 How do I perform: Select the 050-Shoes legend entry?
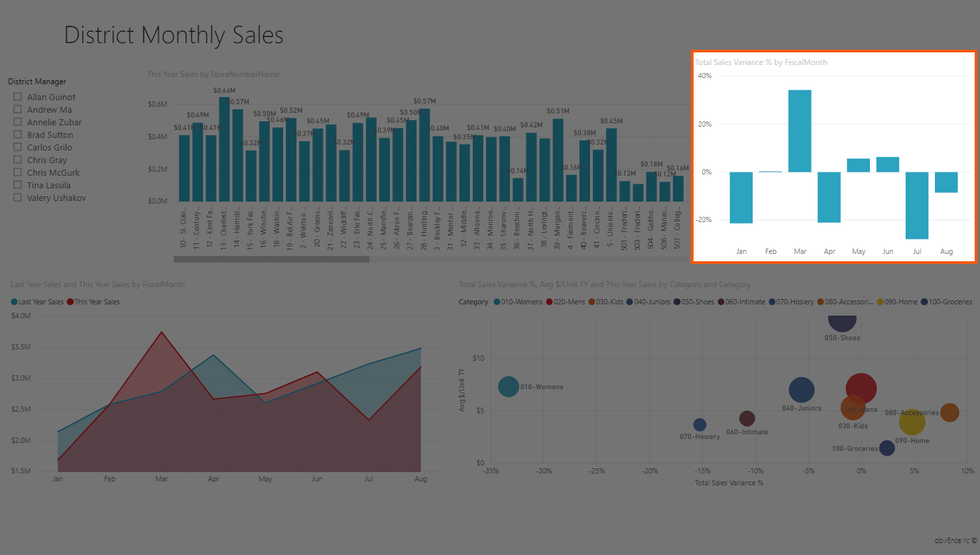694,302
